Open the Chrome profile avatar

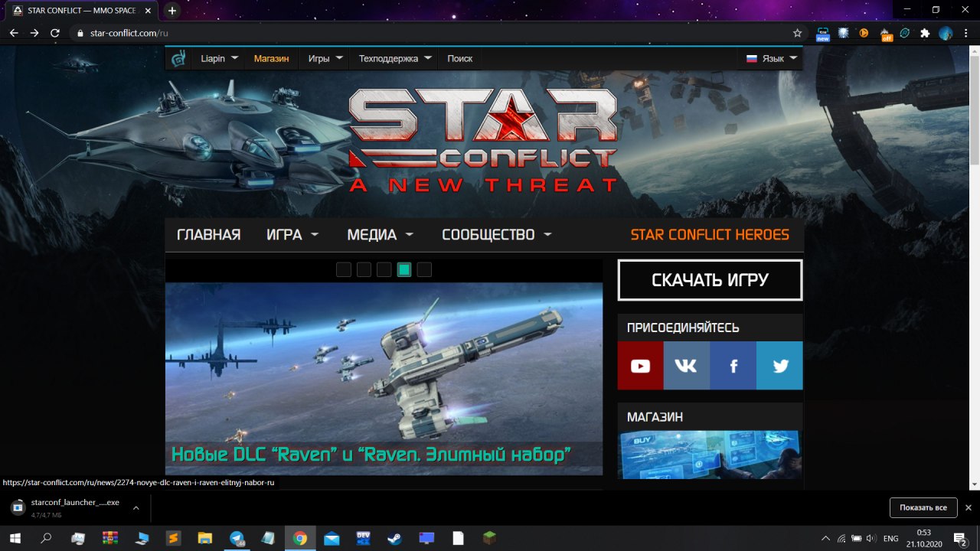pyautogui.click(x=946, y=33)
